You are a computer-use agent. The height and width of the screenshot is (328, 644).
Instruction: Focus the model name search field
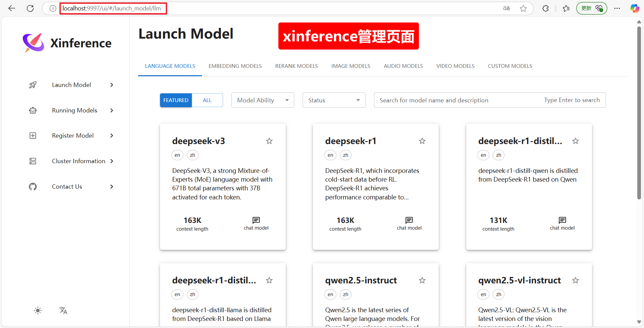click(490, 100)
